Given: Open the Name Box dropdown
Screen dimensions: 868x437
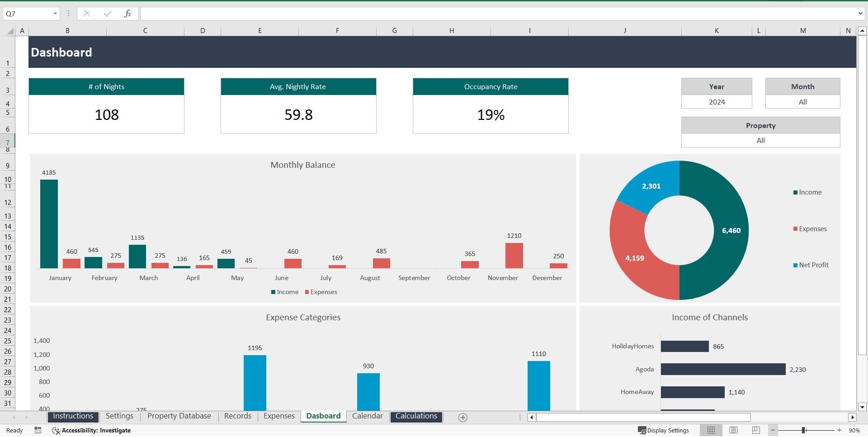Looking at the screenshot, I should point(55,14).
